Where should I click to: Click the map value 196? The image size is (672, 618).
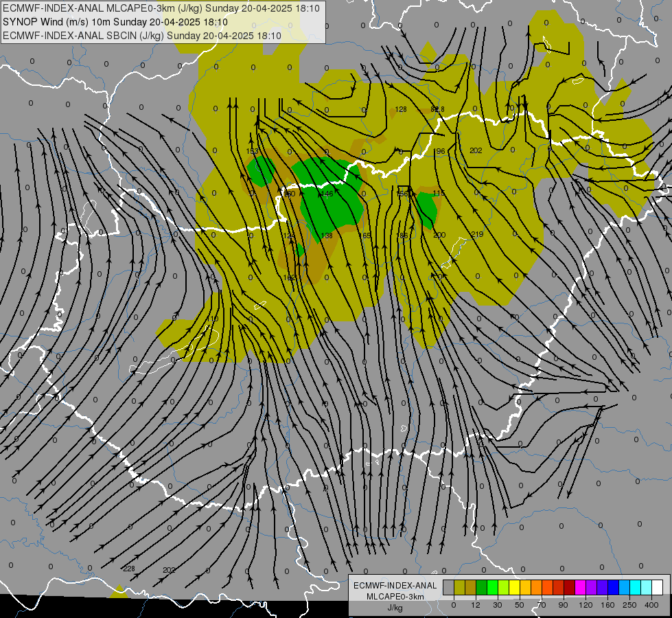[439, 151]
